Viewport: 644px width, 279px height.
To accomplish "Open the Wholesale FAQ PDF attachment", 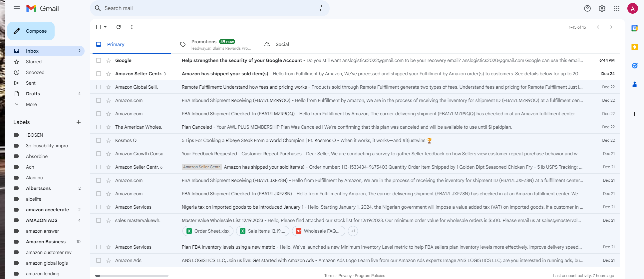I will (x=319, y=231).
